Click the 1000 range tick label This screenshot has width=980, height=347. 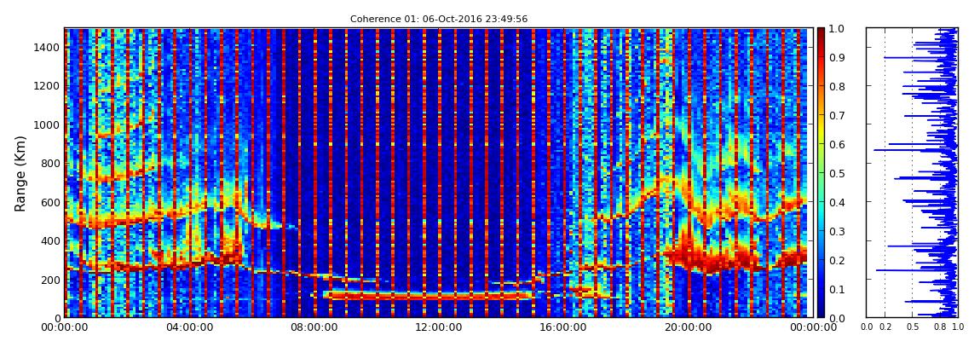click(x=46, y=124)
